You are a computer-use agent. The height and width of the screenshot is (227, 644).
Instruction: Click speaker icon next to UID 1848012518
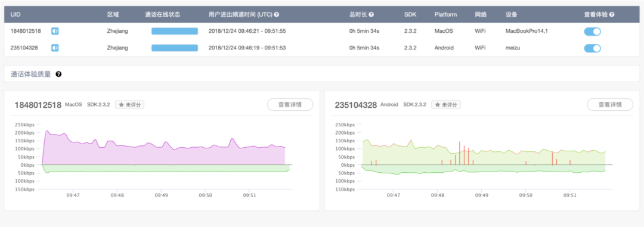coord(55,31)
